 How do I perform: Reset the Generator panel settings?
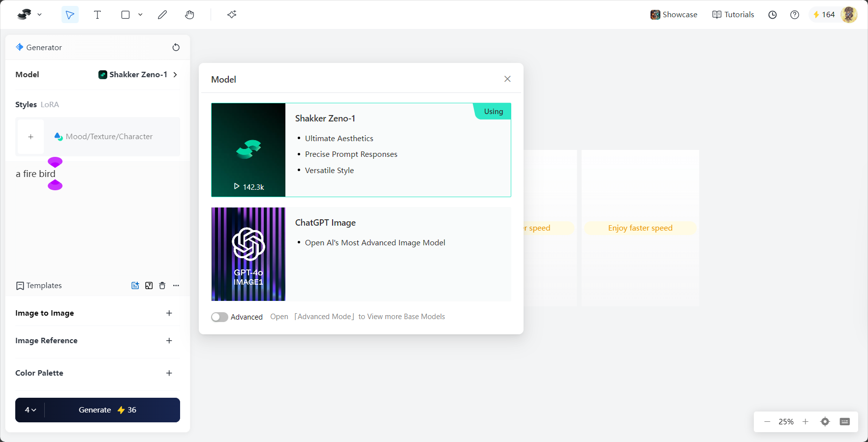click(176, 47)
